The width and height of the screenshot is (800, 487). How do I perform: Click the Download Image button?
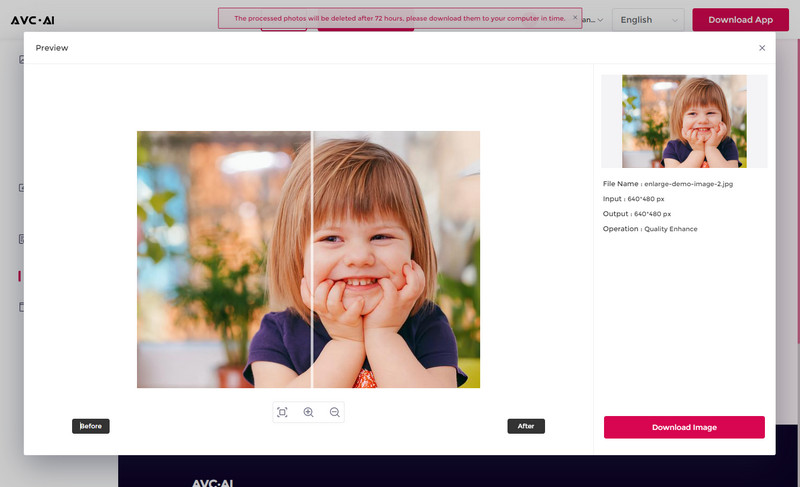684,427
